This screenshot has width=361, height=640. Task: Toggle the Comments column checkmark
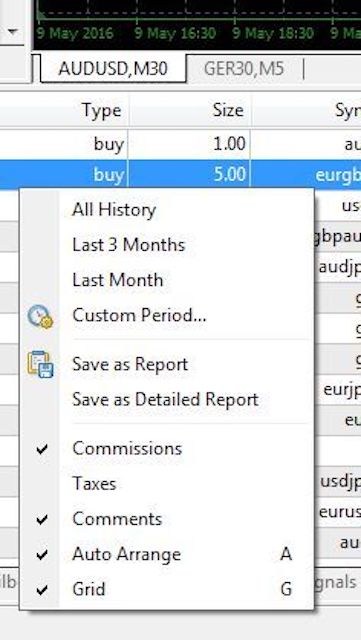click(x=167, y=519)
